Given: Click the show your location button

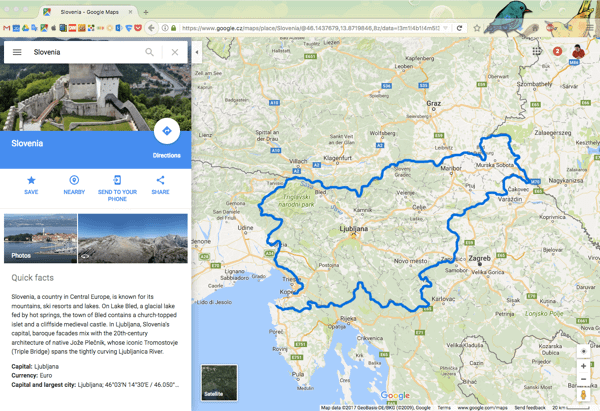Looking at the screenshot, I should coord(583,350).
